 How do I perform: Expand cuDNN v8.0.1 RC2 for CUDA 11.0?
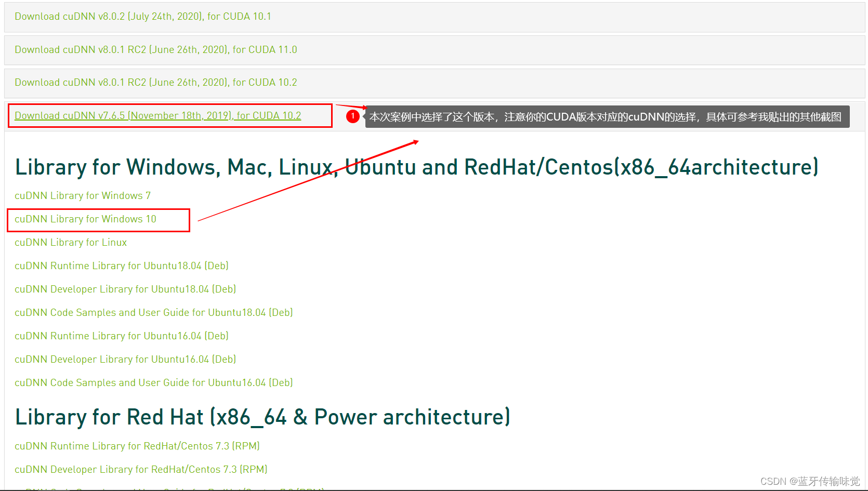pyautogui.click(x=156, y=49)
